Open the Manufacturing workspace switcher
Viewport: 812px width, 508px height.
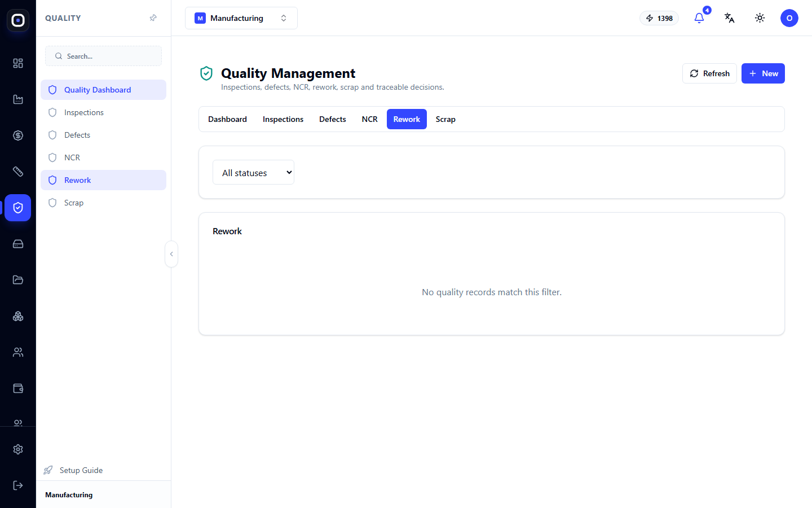[241, 18]
